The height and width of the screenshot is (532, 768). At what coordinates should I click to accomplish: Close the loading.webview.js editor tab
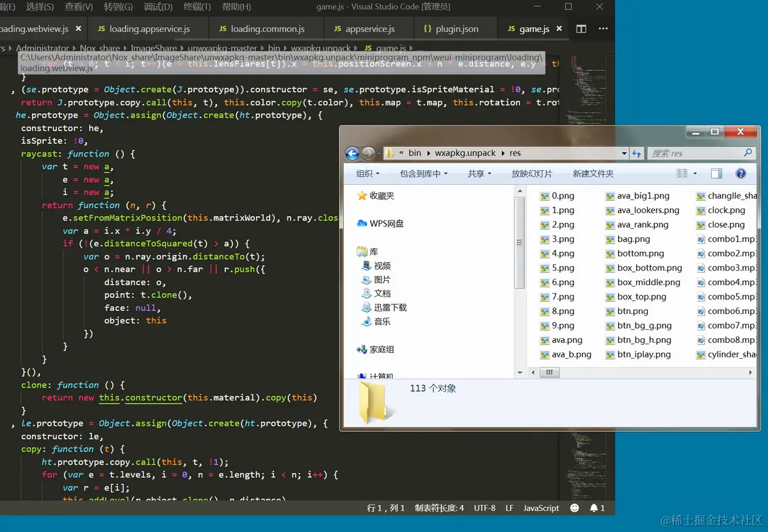[79, 29]
